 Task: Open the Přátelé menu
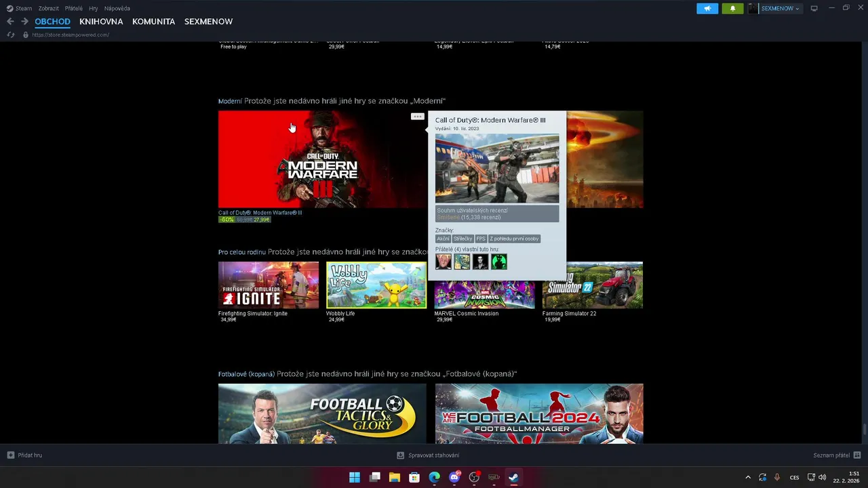74,8
